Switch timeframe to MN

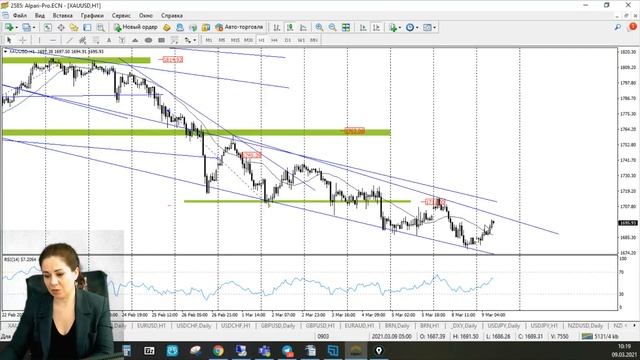tap(314, 40)
